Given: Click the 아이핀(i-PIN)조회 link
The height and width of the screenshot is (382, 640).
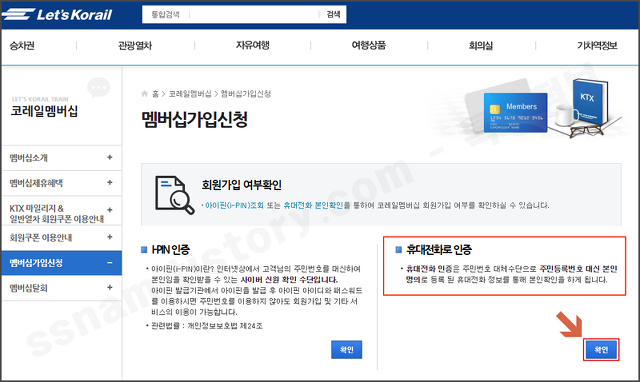Looking at the screenshot, I should click(234, 205).
